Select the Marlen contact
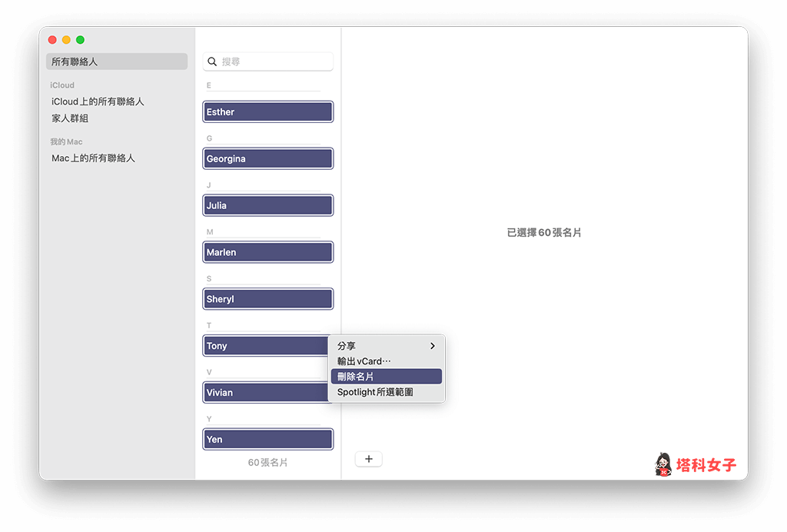This screenshot has height=532, width=787. [x=268, y=252]
